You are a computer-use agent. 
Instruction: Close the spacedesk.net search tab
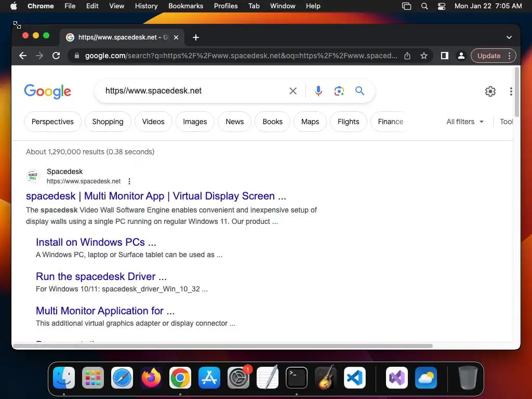coord(176,37)
